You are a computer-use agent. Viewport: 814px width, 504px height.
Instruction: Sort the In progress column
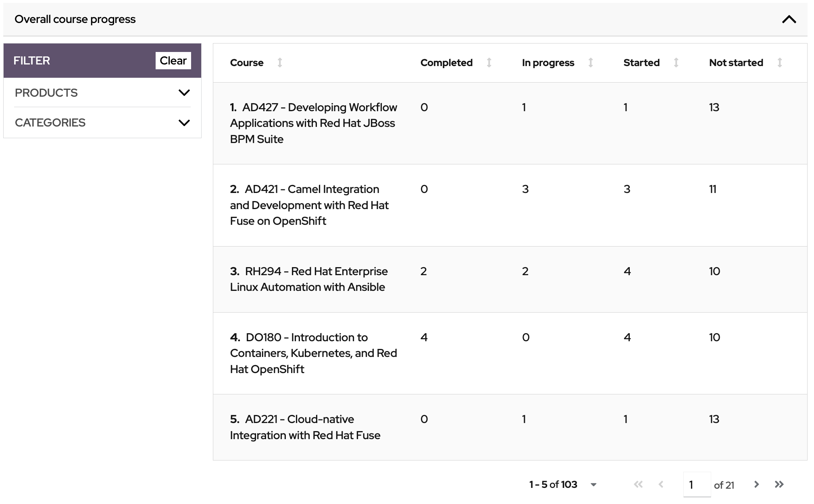click(x=591, y=62)
